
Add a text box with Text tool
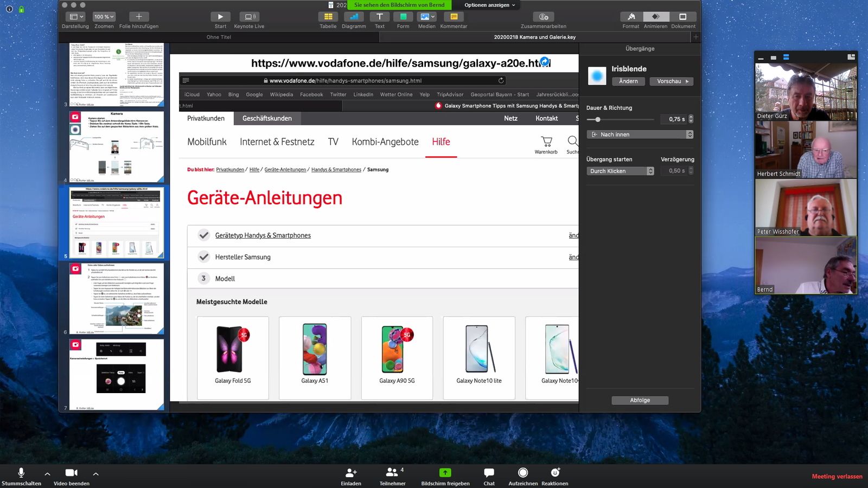coord(380,17)
